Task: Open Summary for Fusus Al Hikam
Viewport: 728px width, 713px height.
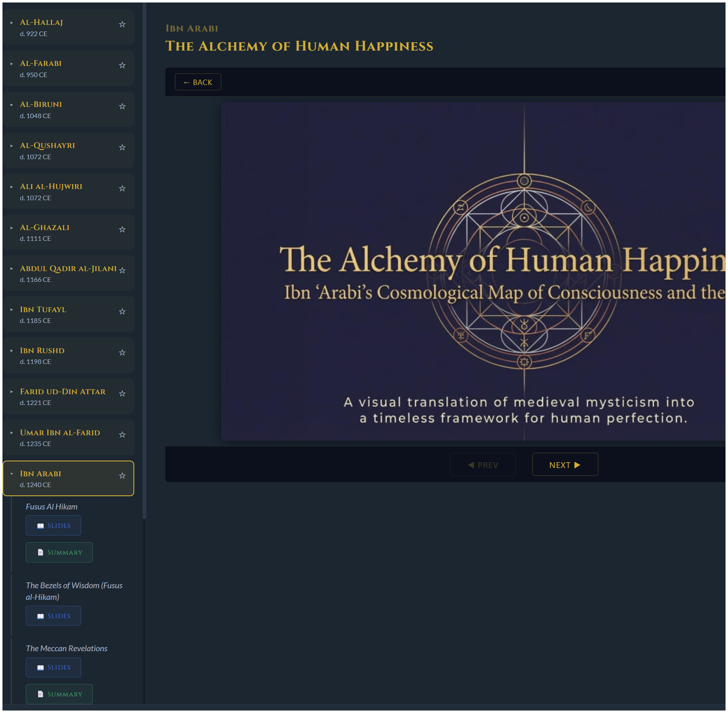Action: (59, 552)
